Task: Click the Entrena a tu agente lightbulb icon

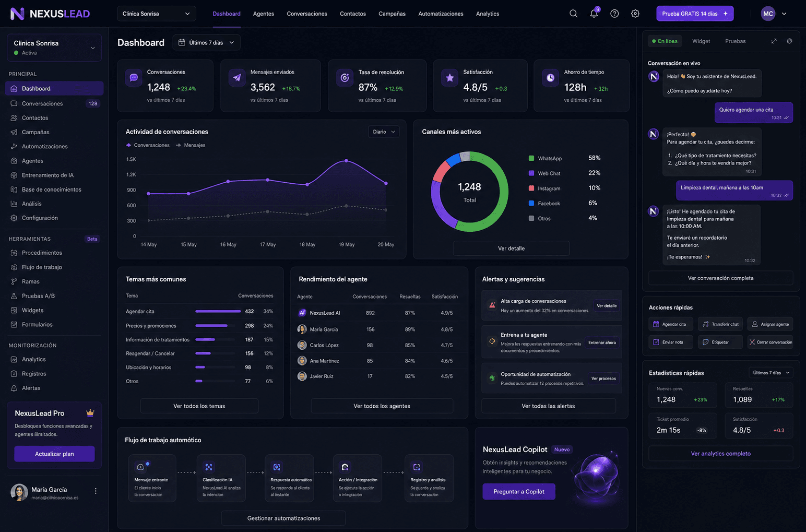Action: (492, 341)
